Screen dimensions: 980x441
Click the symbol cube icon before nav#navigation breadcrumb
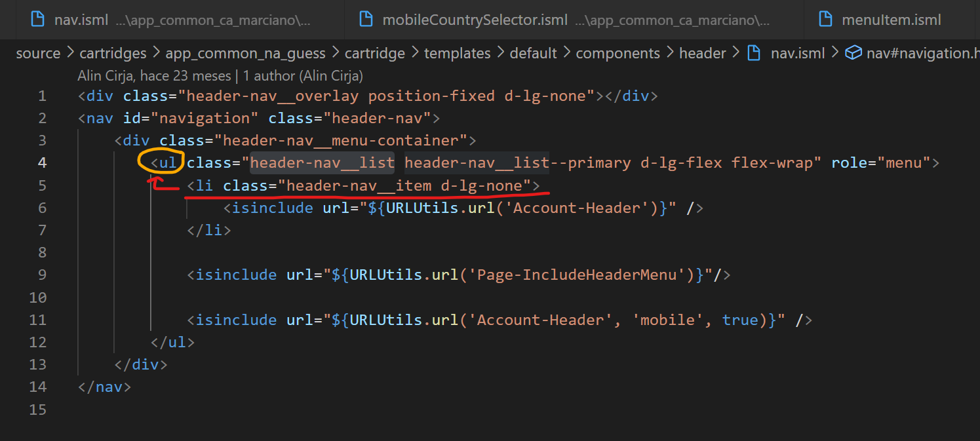coord(854,52)
